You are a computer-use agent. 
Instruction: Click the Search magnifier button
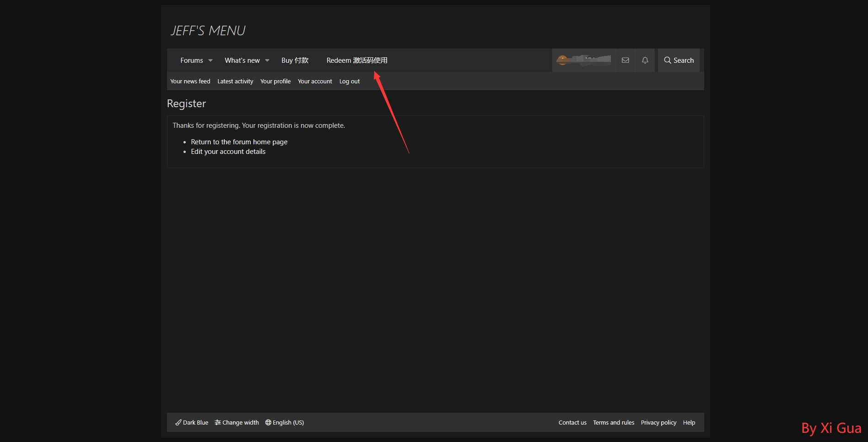[x=679, y=60]
